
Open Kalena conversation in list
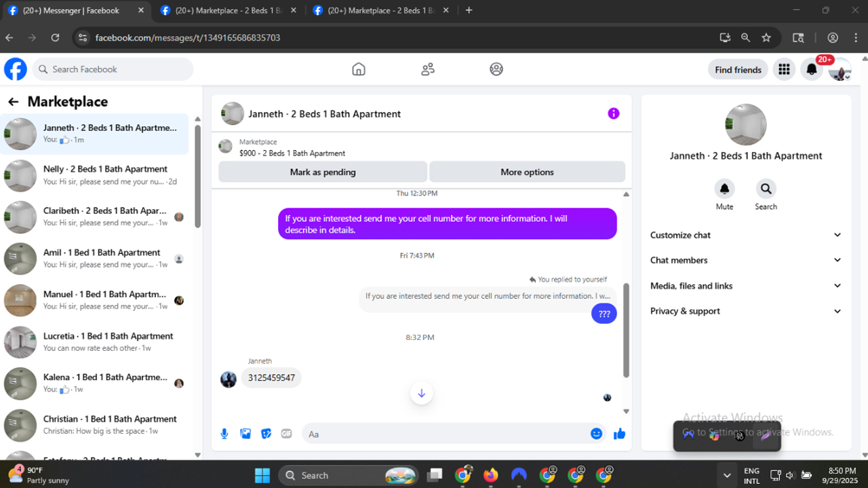tap(94, 383)
